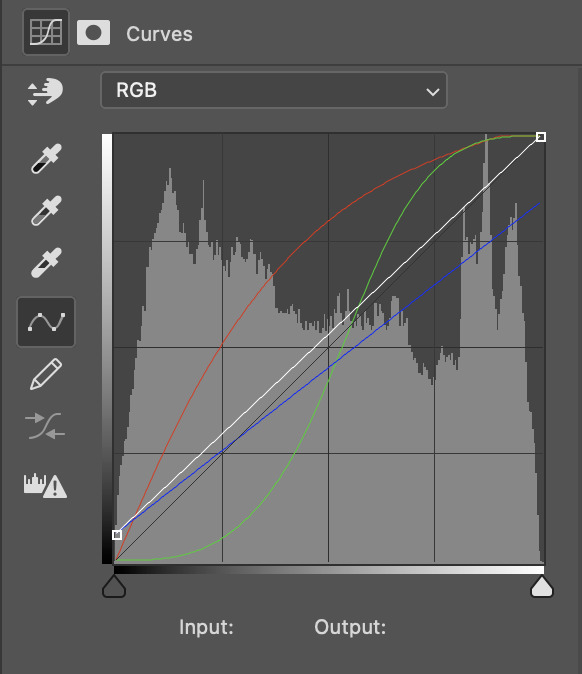The width and height of the screenshot is (582, 674).
Task: Pick the black point eyedropper
Action: (46, 159)
